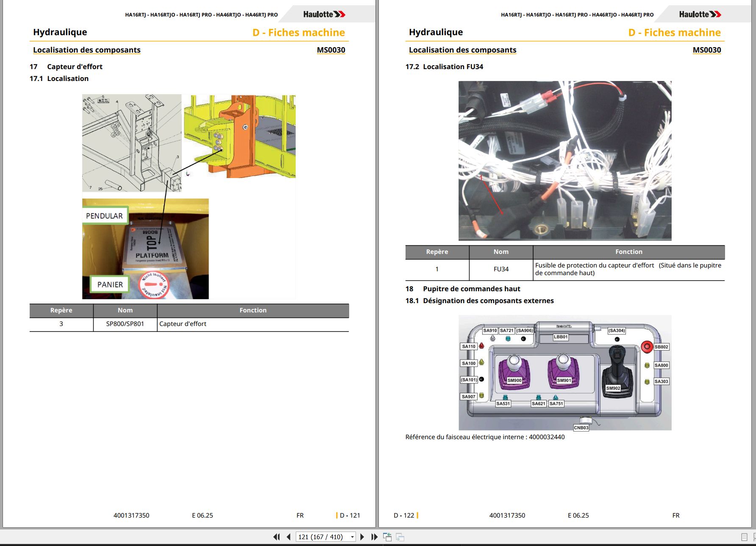This screenshot has width=756, height=546.
Task: Click the D - 122 page number footer
Action: pos(404,515)
